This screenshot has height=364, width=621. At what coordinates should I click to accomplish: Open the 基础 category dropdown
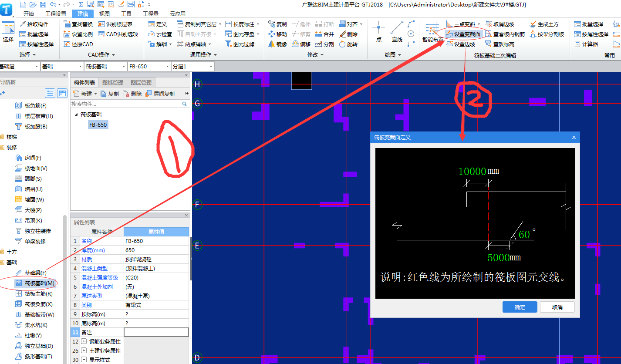(x=62, y=67)
